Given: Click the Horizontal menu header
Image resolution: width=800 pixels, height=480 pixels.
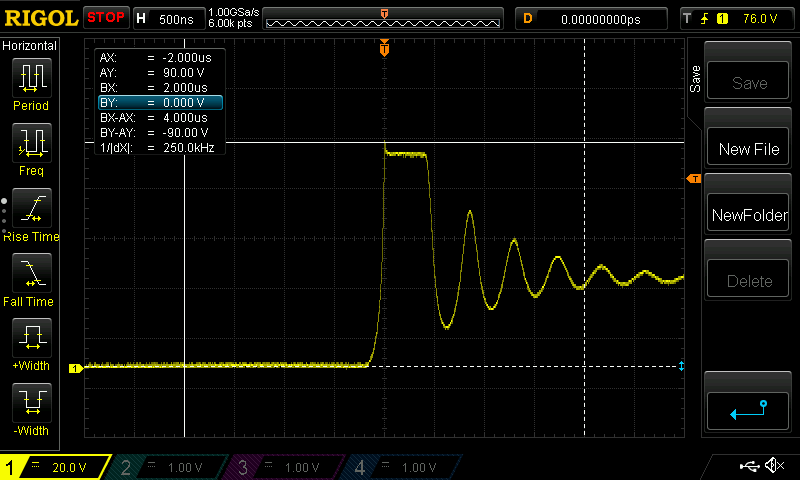Looking at the screenshot, I should 30,46.
